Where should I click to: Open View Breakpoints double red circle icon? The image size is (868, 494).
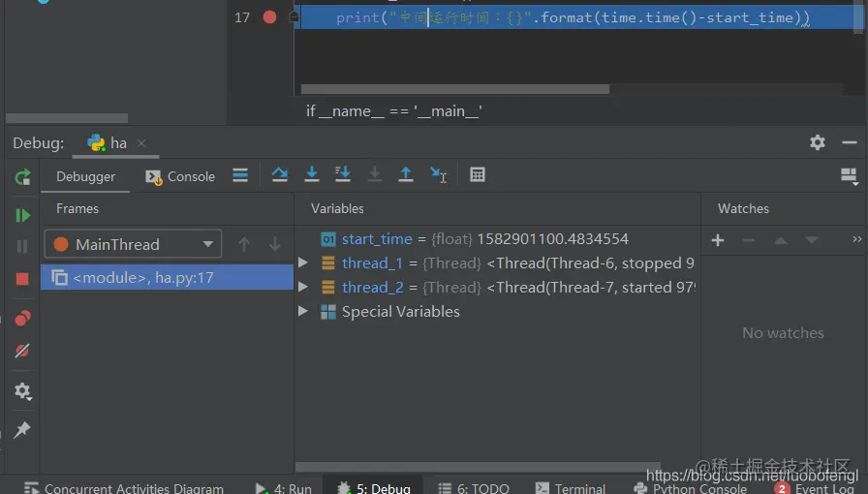click(x=22, y=318)
